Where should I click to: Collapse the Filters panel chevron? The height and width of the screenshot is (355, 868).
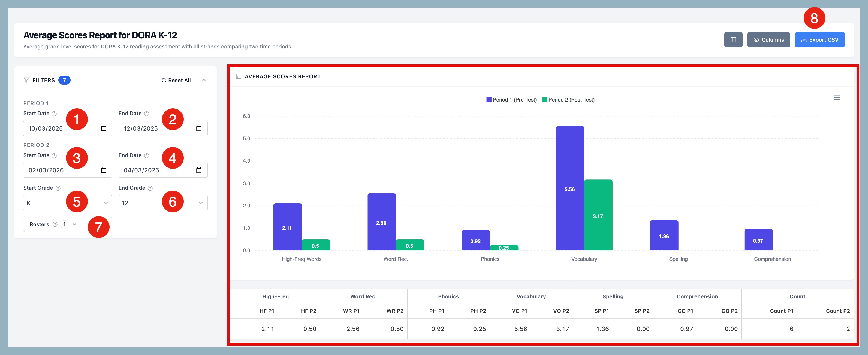pyautogui.click(x=204, y=80)
